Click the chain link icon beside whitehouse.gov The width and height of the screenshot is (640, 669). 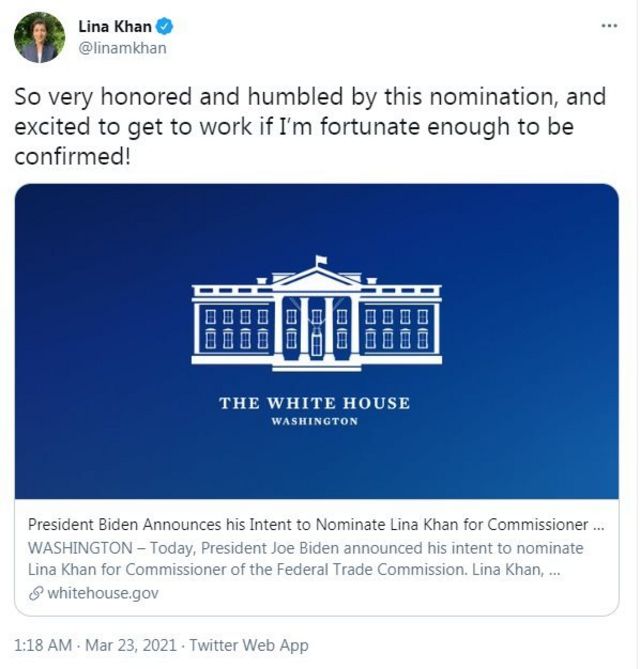click(36, 593)
